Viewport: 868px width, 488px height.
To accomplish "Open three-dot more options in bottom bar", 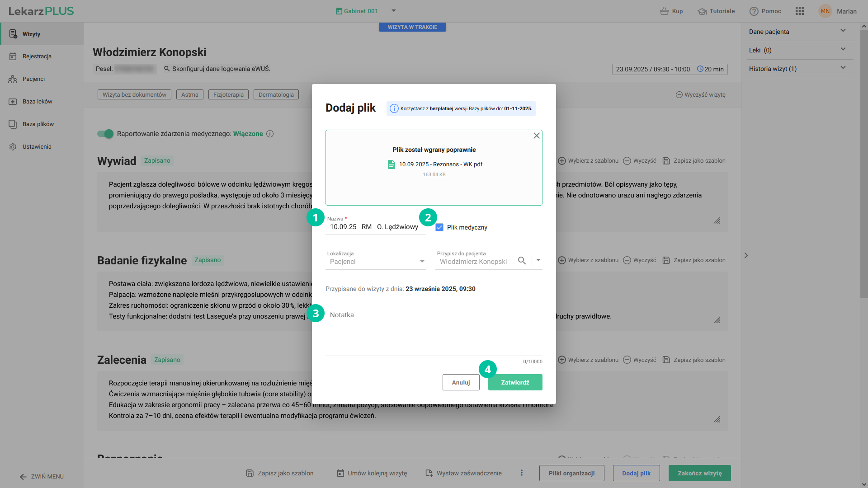I will (522, 473).
